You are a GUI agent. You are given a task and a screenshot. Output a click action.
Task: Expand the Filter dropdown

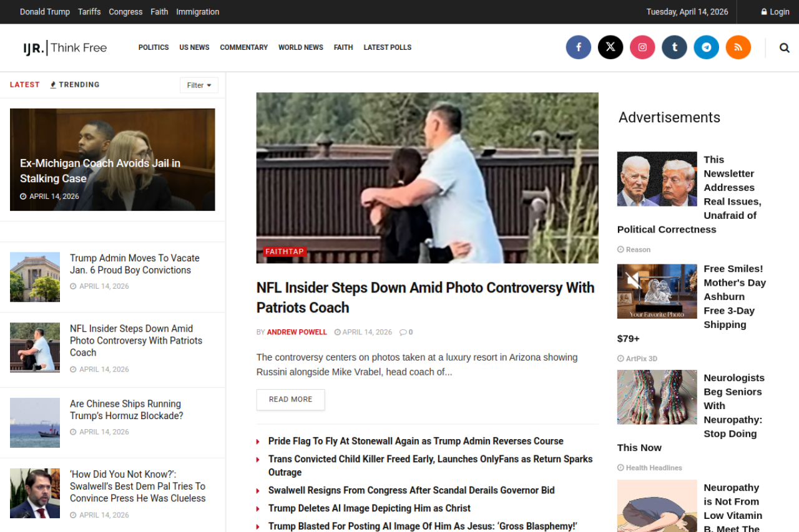coord(199,85)
